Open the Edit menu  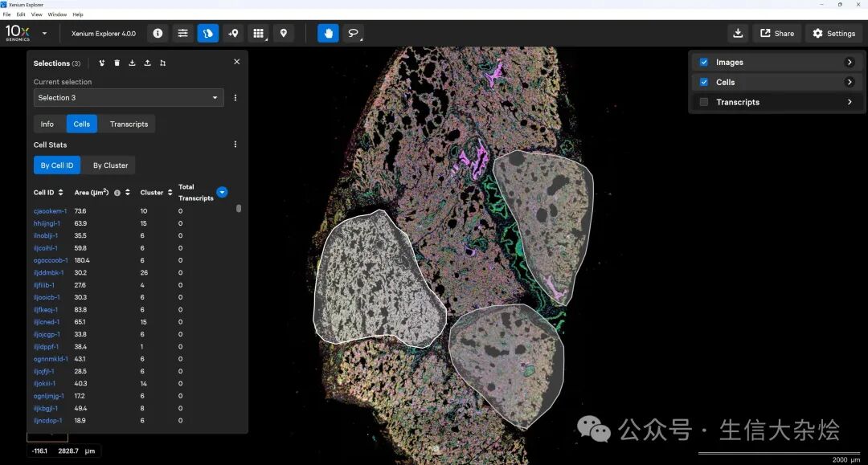click(x=21, y=14)
